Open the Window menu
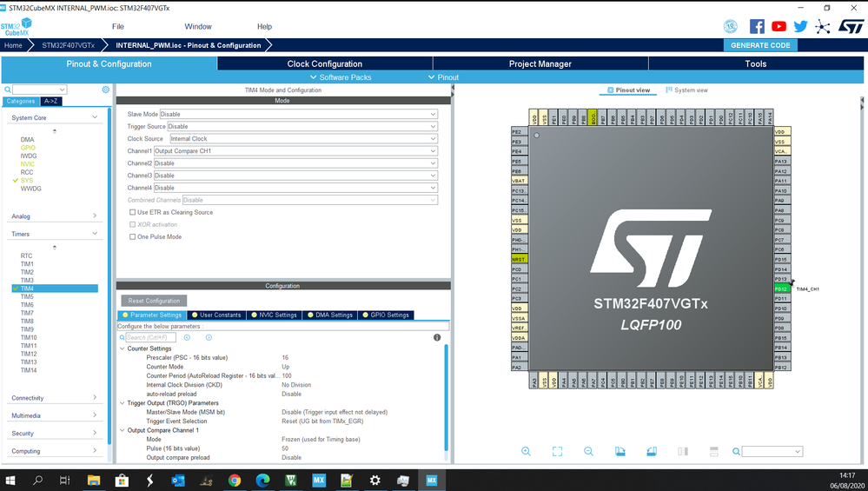Screen dimensions: 868x491 198,27
